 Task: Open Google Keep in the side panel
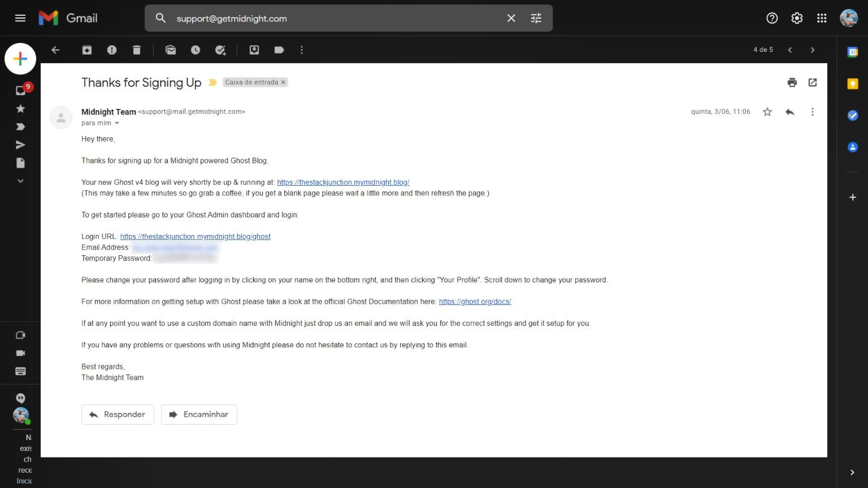(x=853, y=84)
